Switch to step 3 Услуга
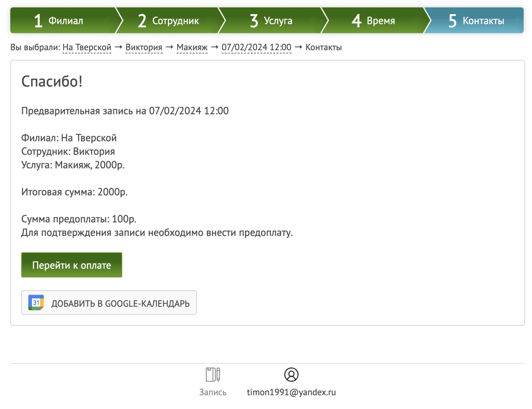Screen dimensions: 532x409 271,20
